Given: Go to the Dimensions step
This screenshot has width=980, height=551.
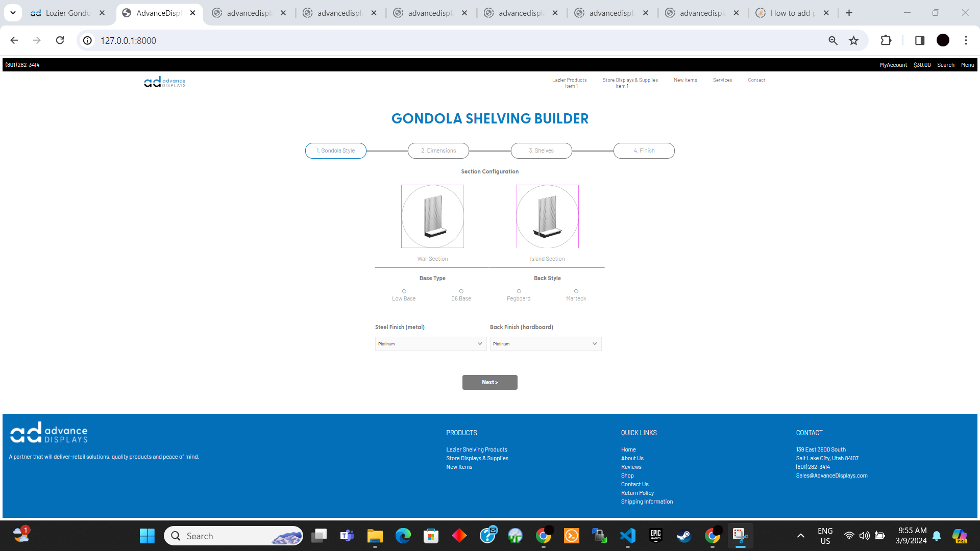Looking at the screenshot, I should pos(438,151).
